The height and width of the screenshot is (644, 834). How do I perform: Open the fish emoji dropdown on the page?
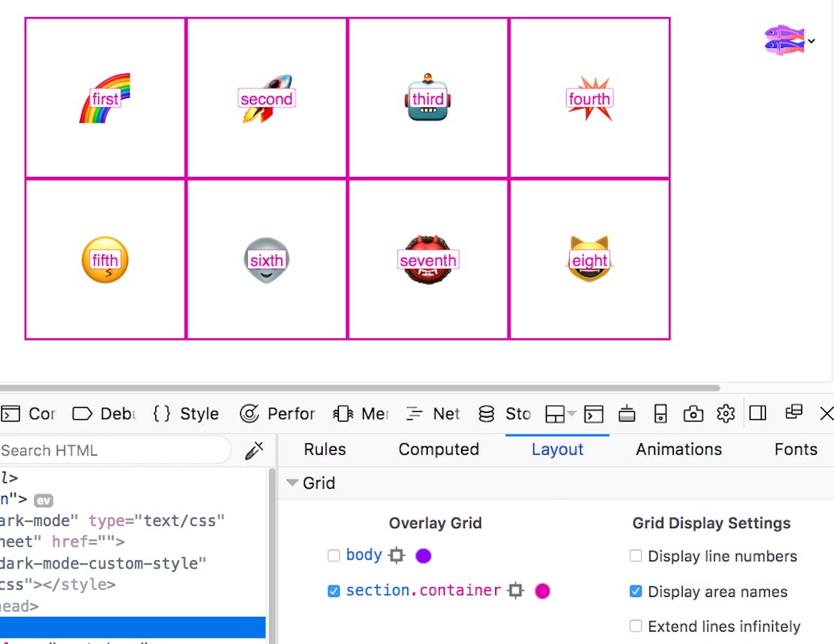pyautogui.click(x=809, y=42)
